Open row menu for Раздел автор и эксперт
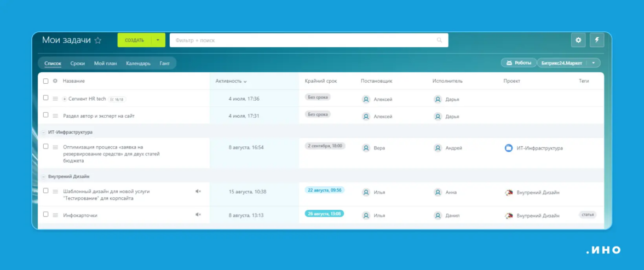The height and width of the screenshot is (270, 644). [55, 116]
